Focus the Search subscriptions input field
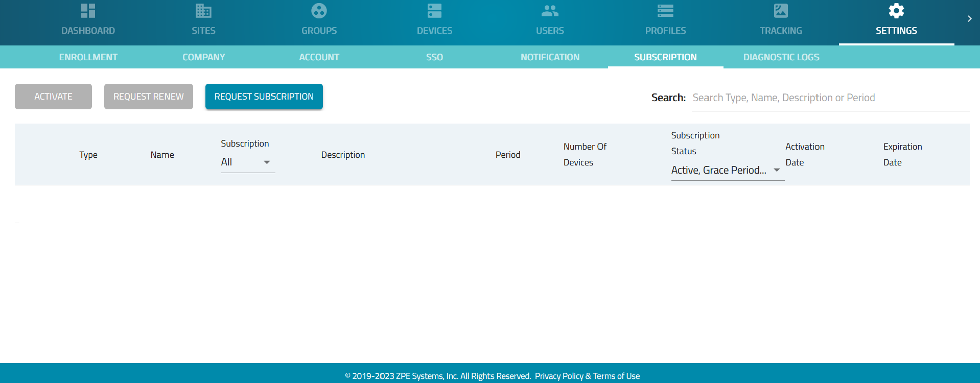 (831, 98)
